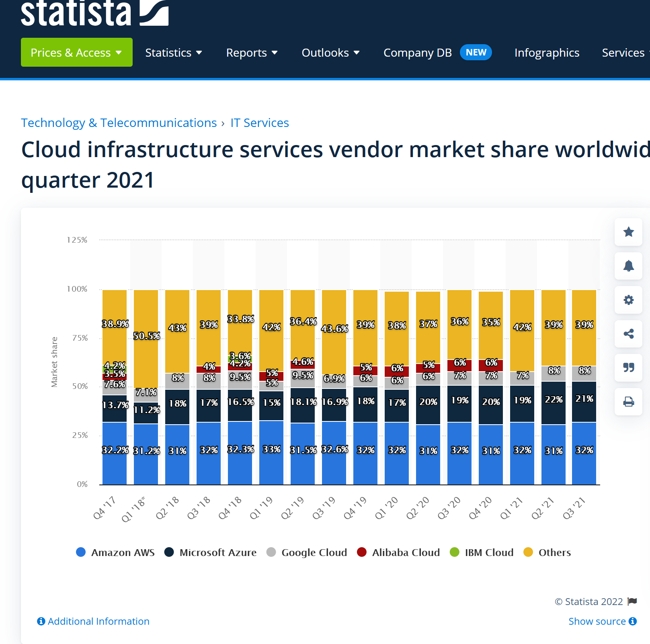This screenshot has width=650, height=644.
Task: Click the Q3 '21 x-axis label
Action: pos(574,508)
